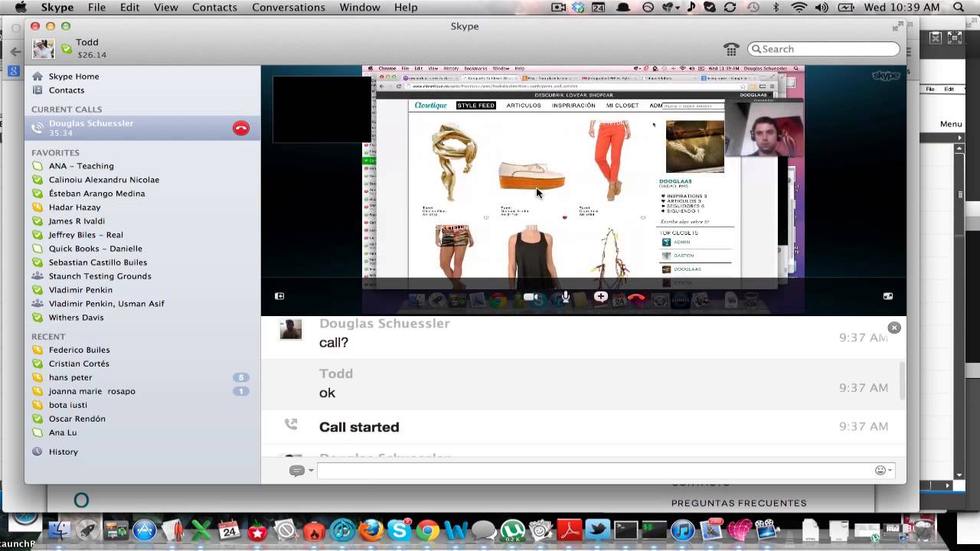The image size is (980, 551).
Task: Add people to the call with plus bubble
Action: (x=601, y=297)
